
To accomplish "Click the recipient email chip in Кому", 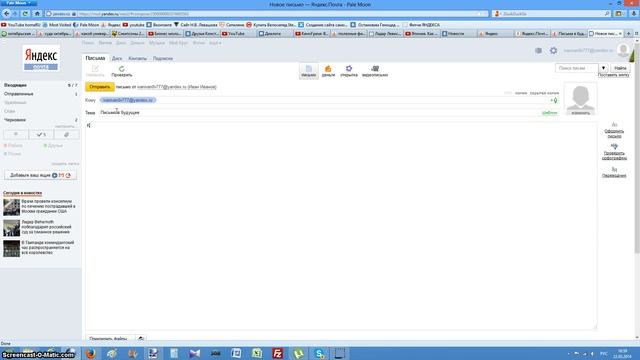I will click(128, 100).
